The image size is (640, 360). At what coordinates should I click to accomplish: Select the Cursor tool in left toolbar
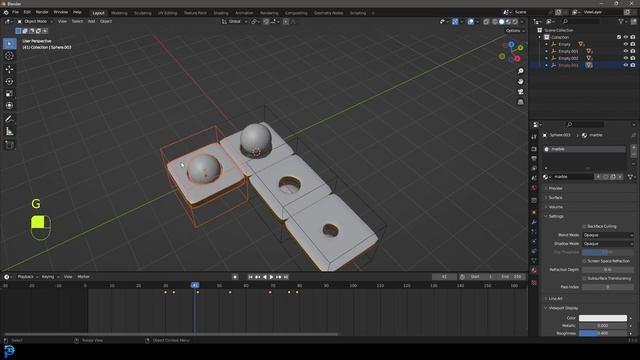[x=9, y=56]
